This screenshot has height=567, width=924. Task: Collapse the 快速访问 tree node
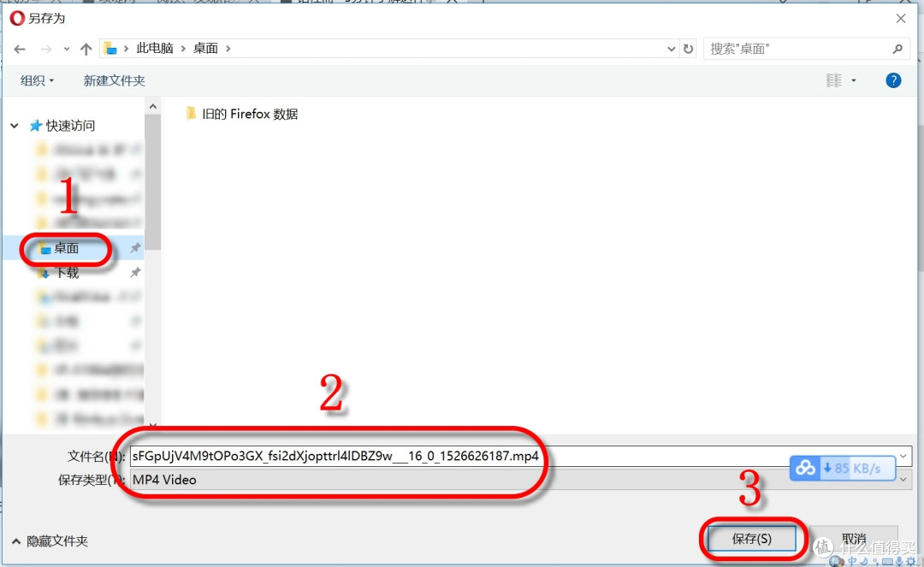pyautogui.click(x=15, y=126)
